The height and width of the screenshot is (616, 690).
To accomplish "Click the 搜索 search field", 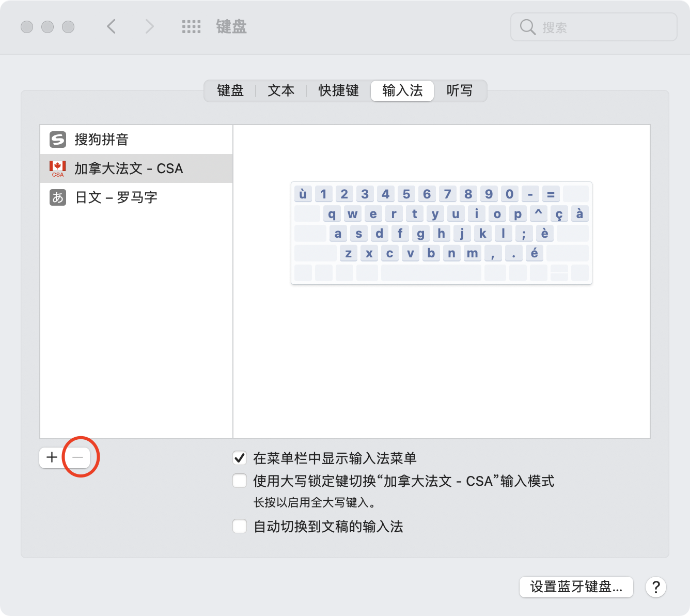I will tap(599, 27).
